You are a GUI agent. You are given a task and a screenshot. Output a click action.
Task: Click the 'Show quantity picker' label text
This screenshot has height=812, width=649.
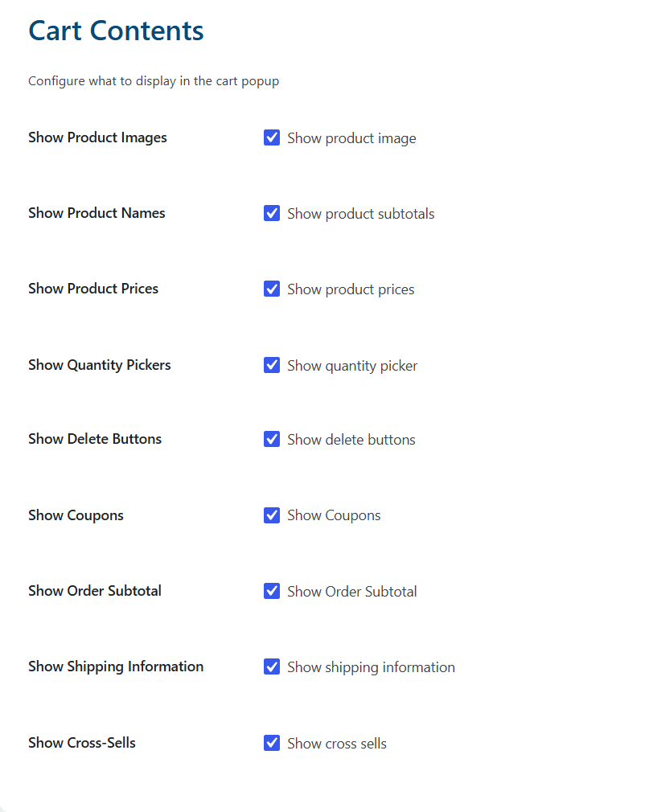click(352, 366)
